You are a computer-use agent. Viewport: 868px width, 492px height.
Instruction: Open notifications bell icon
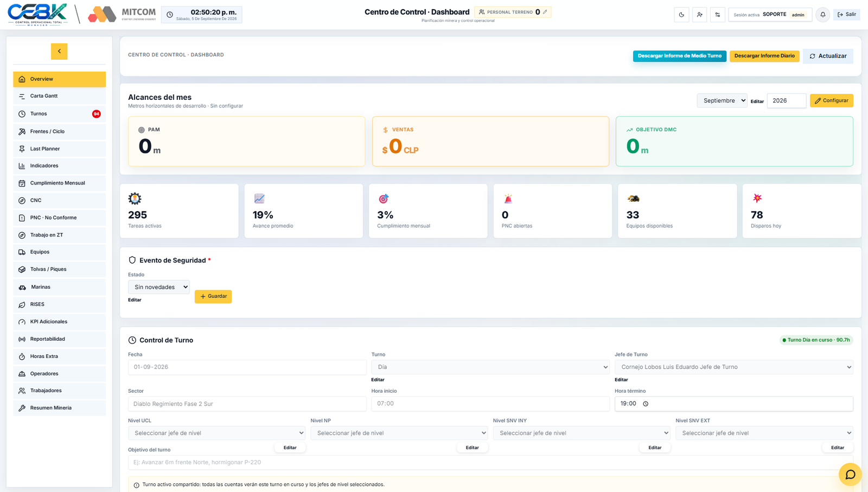pos(823,15)
